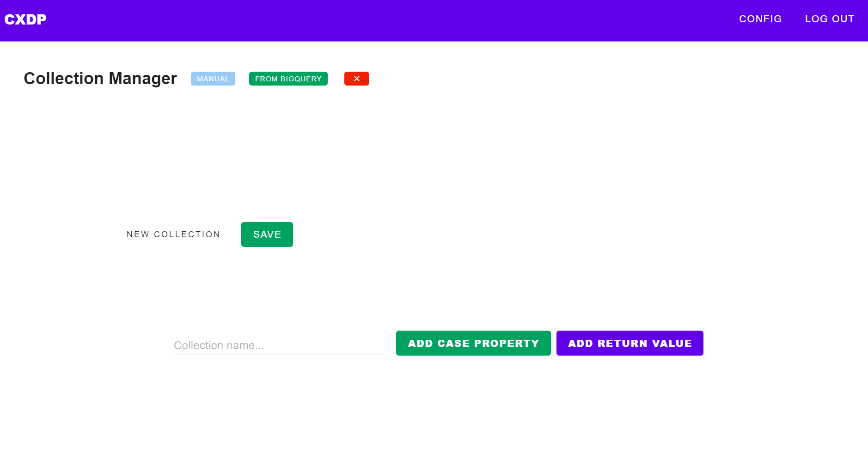The width and height of the screenshot is (868, 449).
Task: Save the new collection
Action: tap(267, 234)
